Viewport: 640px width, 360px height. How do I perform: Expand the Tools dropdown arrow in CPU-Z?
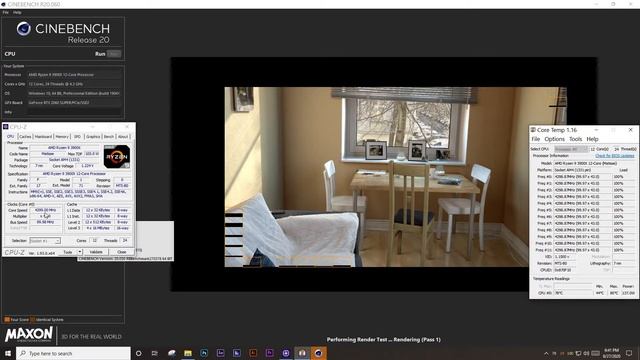click(x=80, y=252)
